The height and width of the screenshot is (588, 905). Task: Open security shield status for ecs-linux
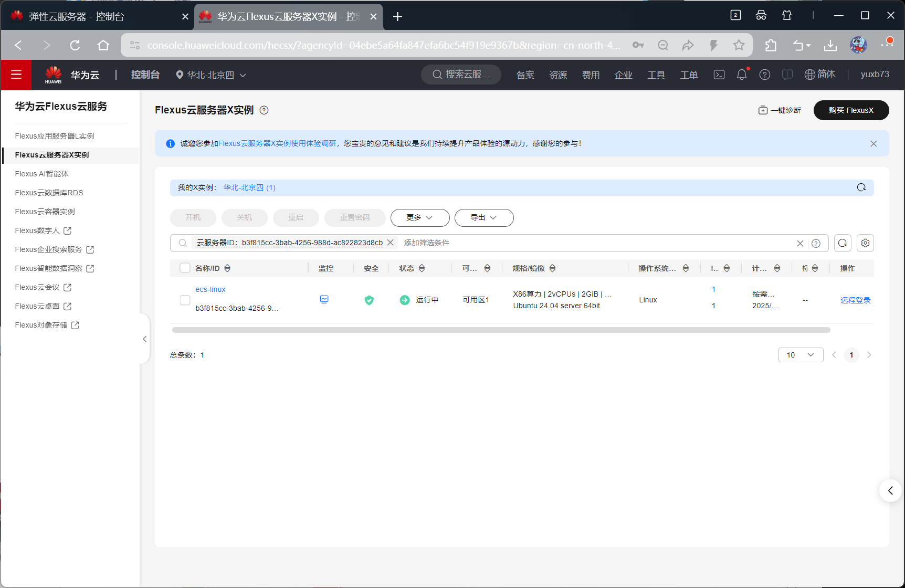369,300
